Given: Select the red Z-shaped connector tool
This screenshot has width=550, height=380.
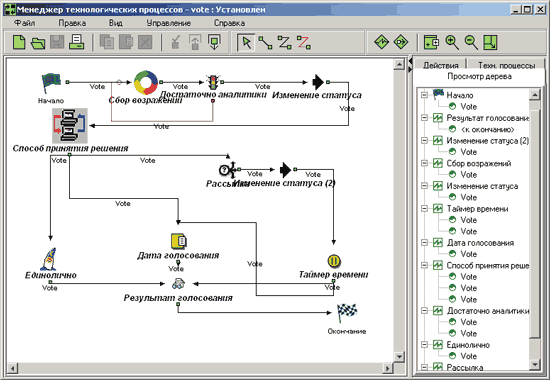Looking at the screenshot, I should click(x=303, y=42).
